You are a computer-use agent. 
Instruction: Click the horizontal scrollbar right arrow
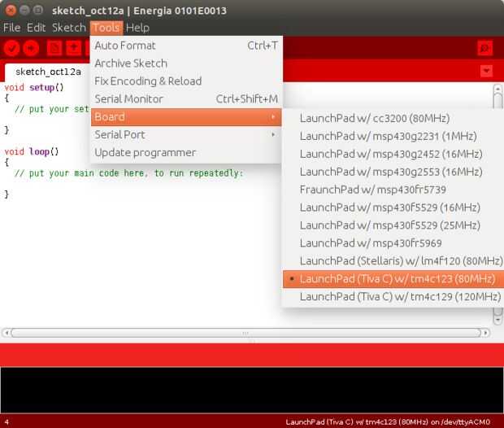point(485,333)
